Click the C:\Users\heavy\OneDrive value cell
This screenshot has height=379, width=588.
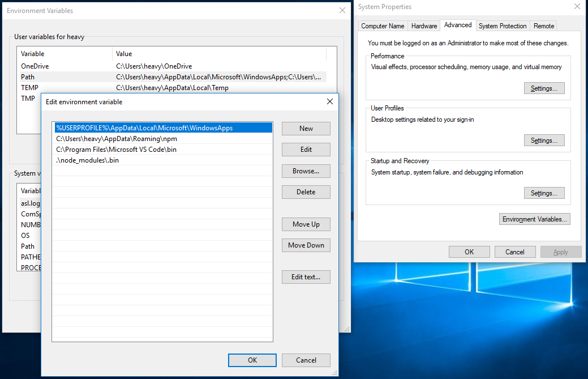[154, 66]
